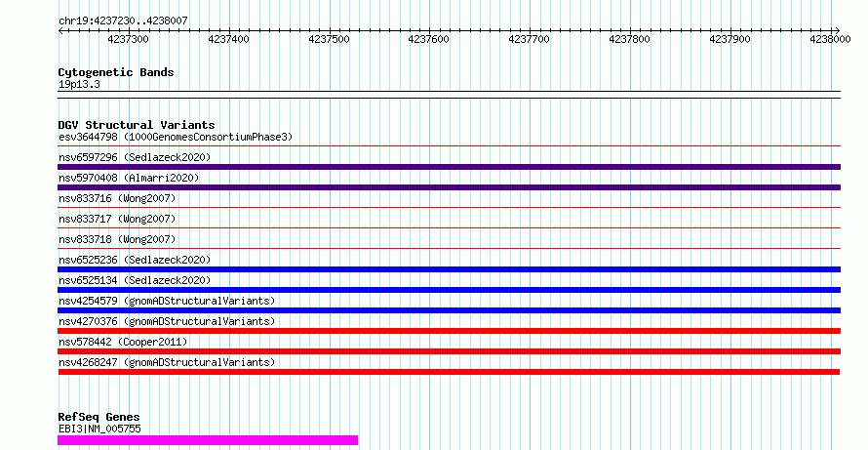Image resolution: width=868 pixels, height=450 pixels.
Task: Open variant nsv578442 (Cooper2011) label
Action: pyautogui.click(x=123, y=342)
